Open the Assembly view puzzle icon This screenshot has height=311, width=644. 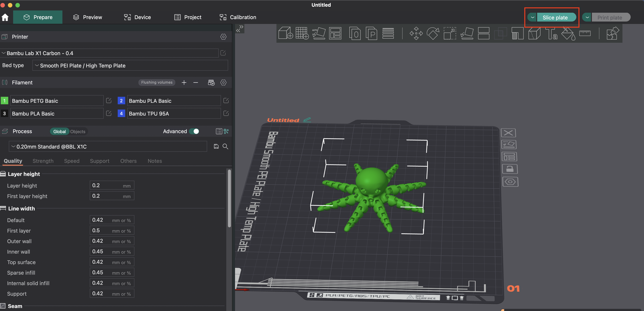click(613, 33)
